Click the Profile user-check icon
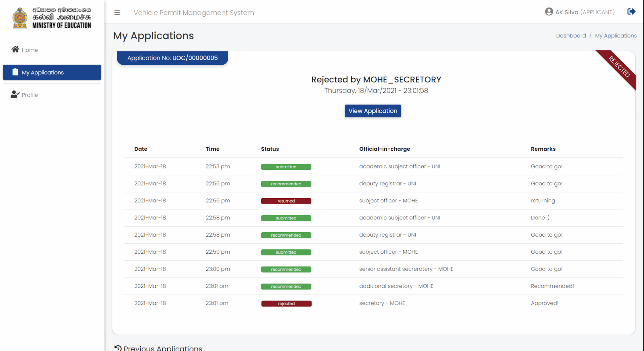Image resolution: width=644 pixels, height=351 pixels. 15,95
